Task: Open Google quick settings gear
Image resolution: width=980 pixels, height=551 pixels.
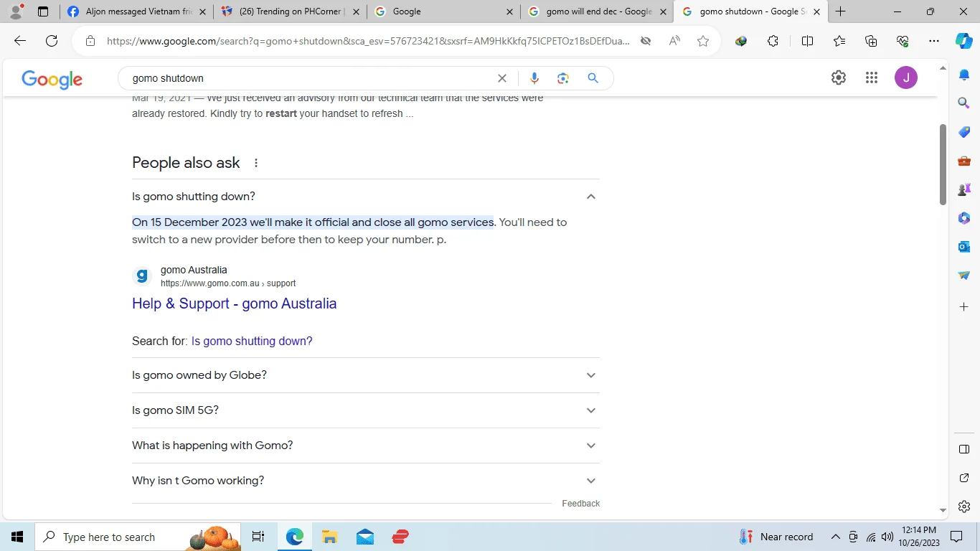Action: pyautogui.click(x=839, y=77)
